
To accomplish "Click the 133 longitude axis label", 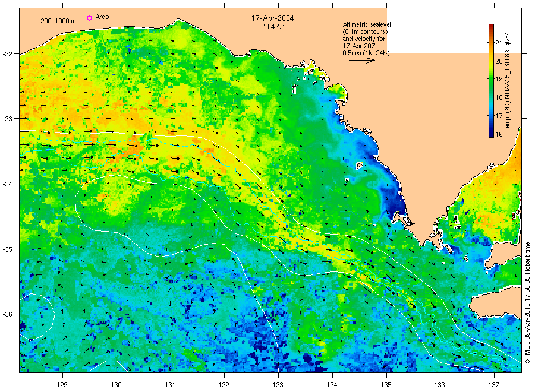I will click(x=278, y=385).
